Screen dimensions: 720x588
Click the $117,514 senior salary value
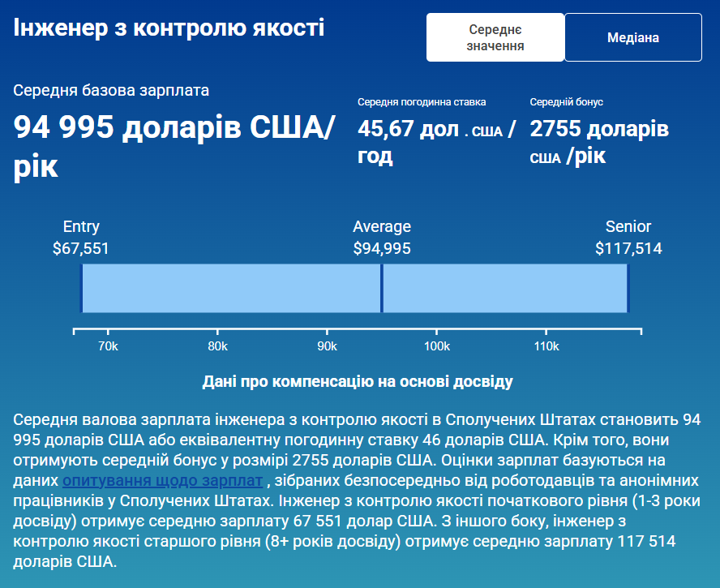[628, 248]
